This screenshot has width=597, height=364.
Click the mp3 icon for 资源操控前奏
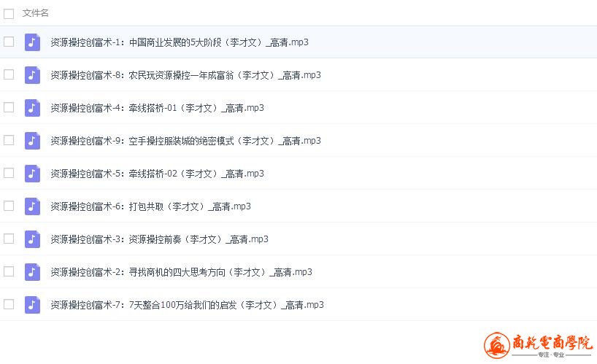pos(32,239)
